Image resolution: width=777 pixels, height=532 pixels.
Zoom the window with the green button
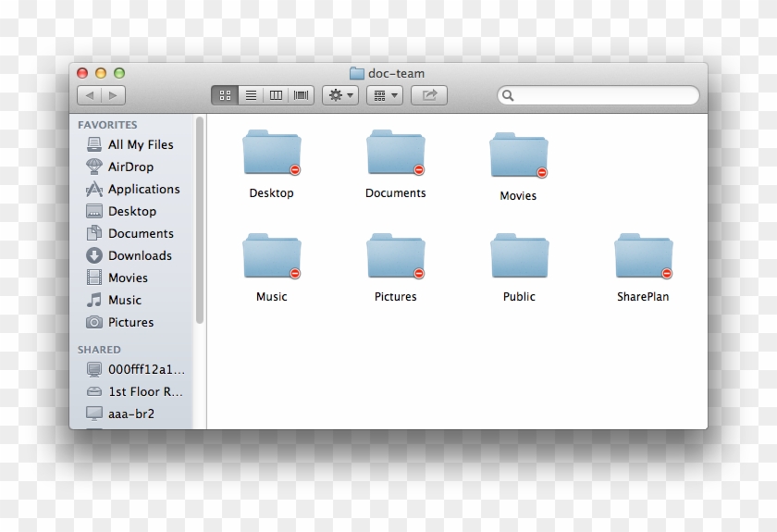[119, 73]
